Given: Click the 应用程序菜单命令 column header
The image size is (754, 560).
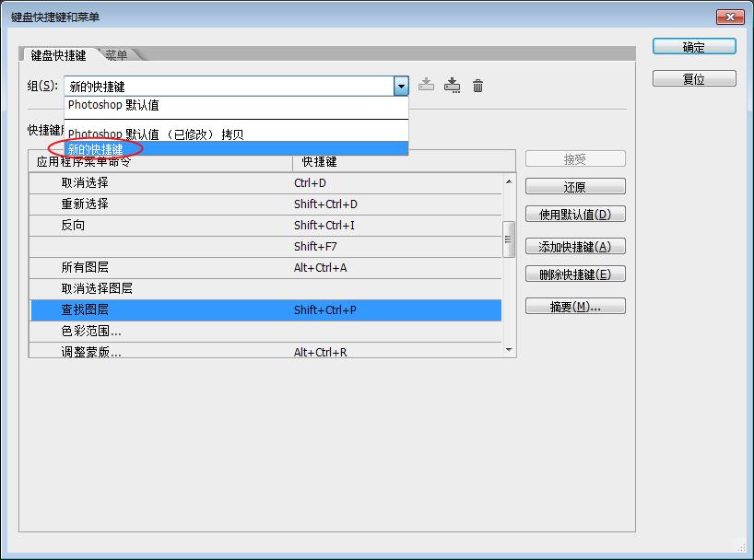Looking at the screenshot, I should (160, 162).
